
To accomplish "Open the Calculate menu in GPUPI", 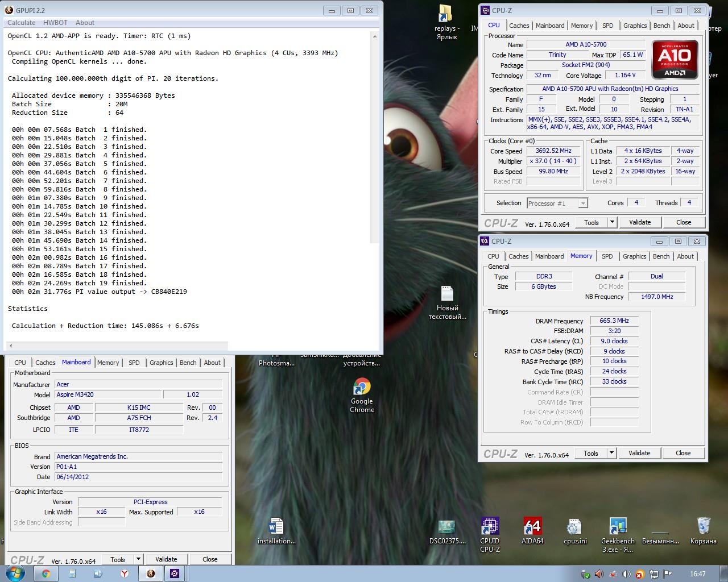I will click(21, 23).
